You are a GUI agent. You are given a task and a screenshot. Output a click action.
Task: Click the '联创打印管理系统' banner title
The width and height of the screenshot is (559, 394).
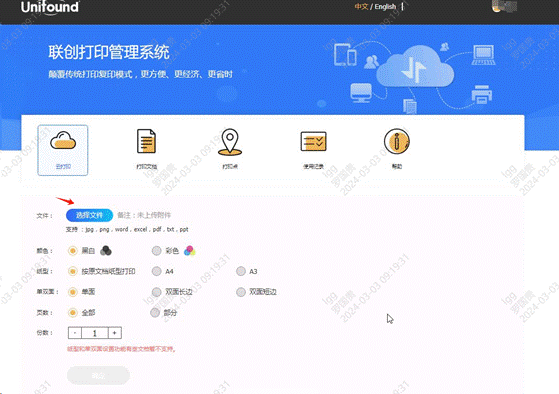coord(109,52)
